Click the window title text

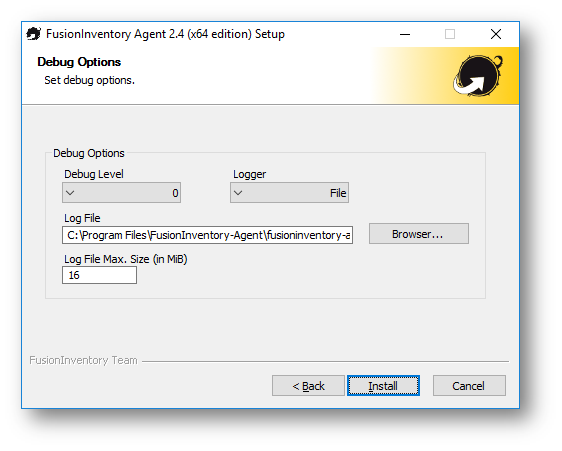tap(165, 34)
